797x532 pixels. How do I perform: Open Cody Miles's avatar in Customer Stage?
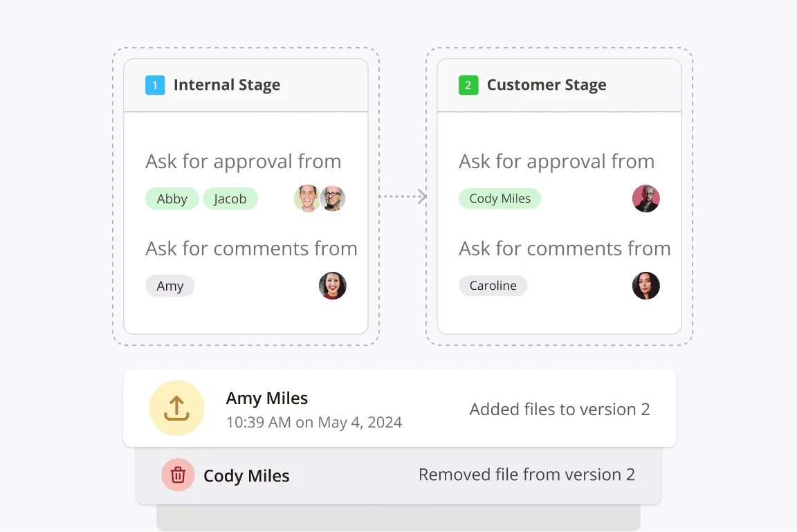coord(645,199)
